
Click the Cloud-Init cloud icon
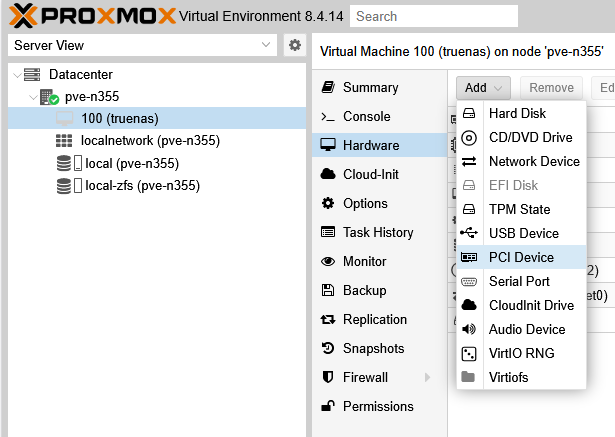(328, 174)
